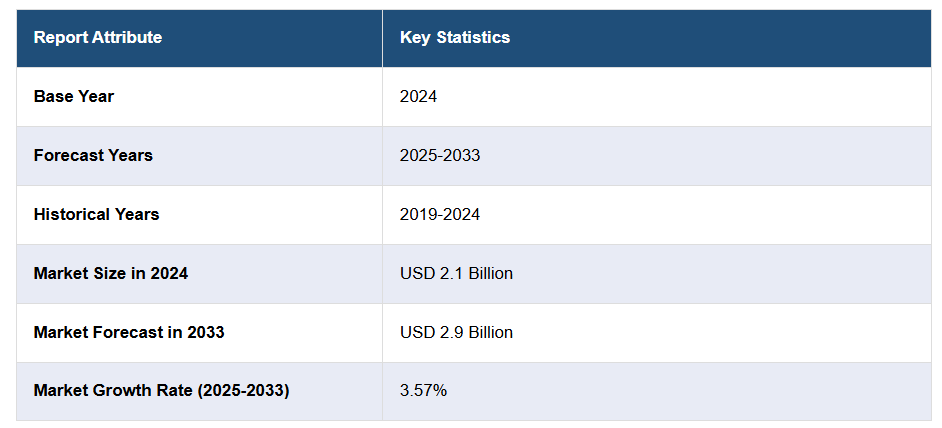This screenshot has width=942, height=428.
Task: Click the USD 2.1 Billion value
Action: pyautogui.click(x=456, y=274)
